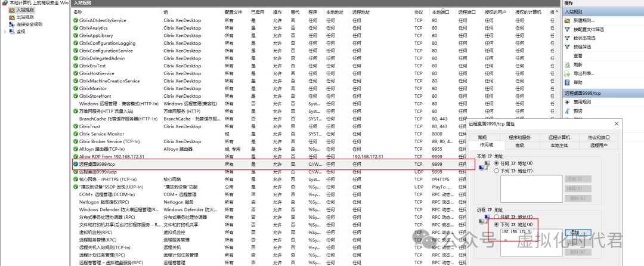Click the green check icon of 远程桌面9999/udp
The image size is (644, 266).
coord(76,172)
